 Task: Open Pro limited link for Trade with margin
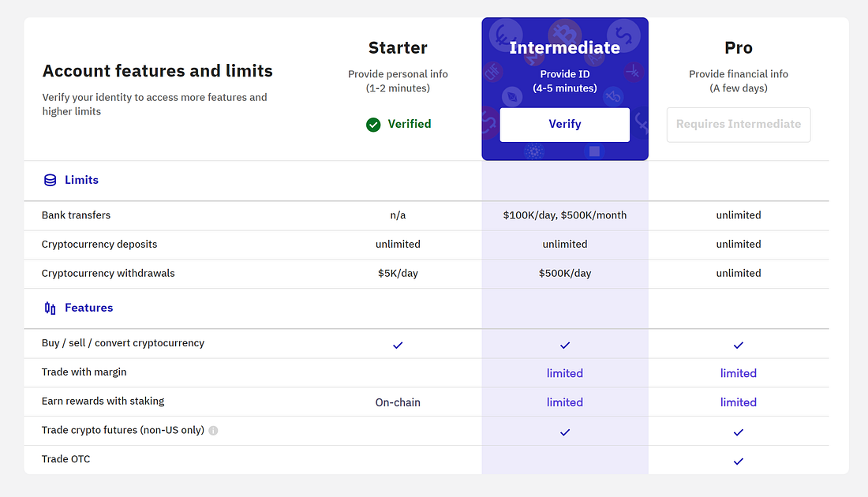(739, 373)
